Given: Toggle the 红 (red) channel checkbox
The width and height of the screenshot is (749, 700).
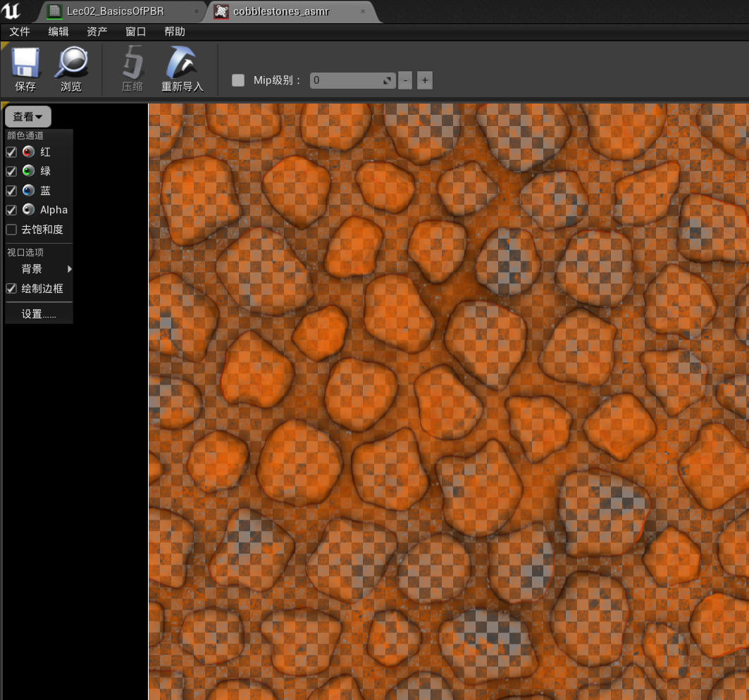Looking at the screenshot, I should 11,152.
